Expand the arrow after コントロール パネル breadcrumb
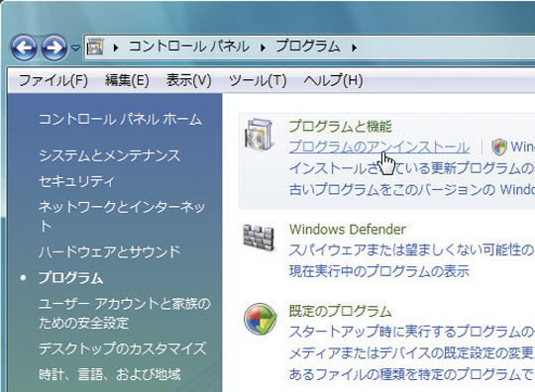535x392 pixels. pos(263,48)
